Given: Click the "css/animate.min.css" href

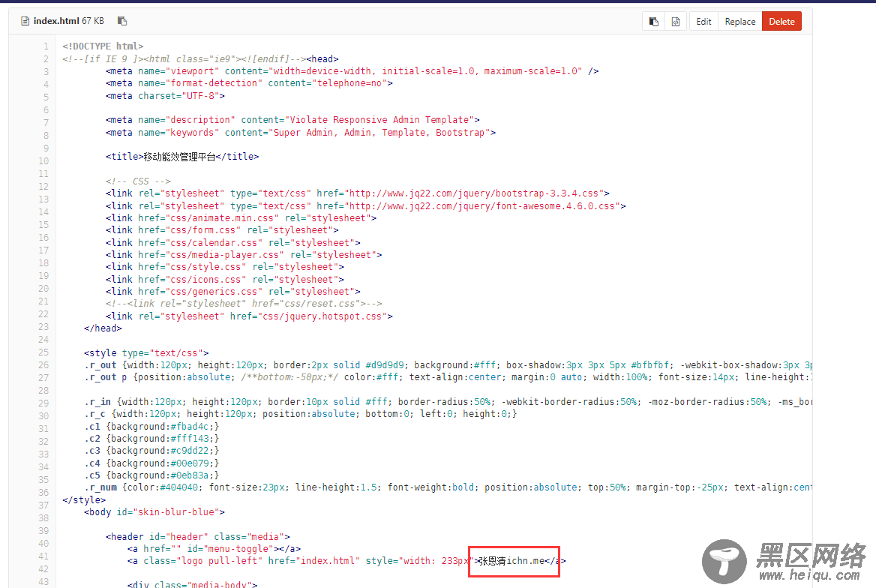Looking at the screenshot, I should (x=222, y=218).
